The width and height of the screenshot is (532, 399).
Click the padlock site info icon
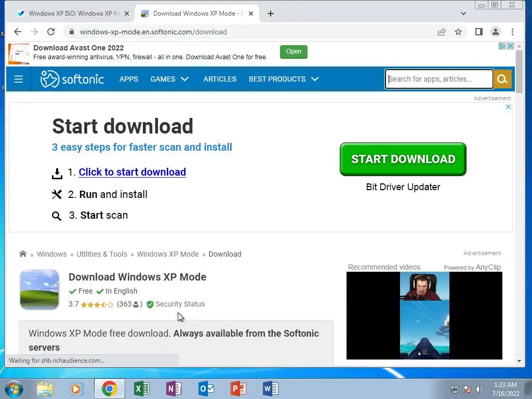click(72, 32)
